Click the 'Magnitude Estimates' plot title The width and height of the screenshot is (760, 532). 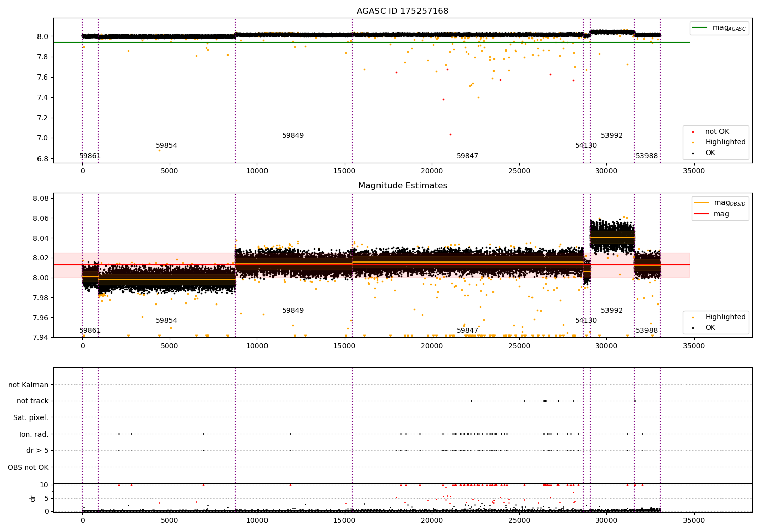tap(402, 186)
